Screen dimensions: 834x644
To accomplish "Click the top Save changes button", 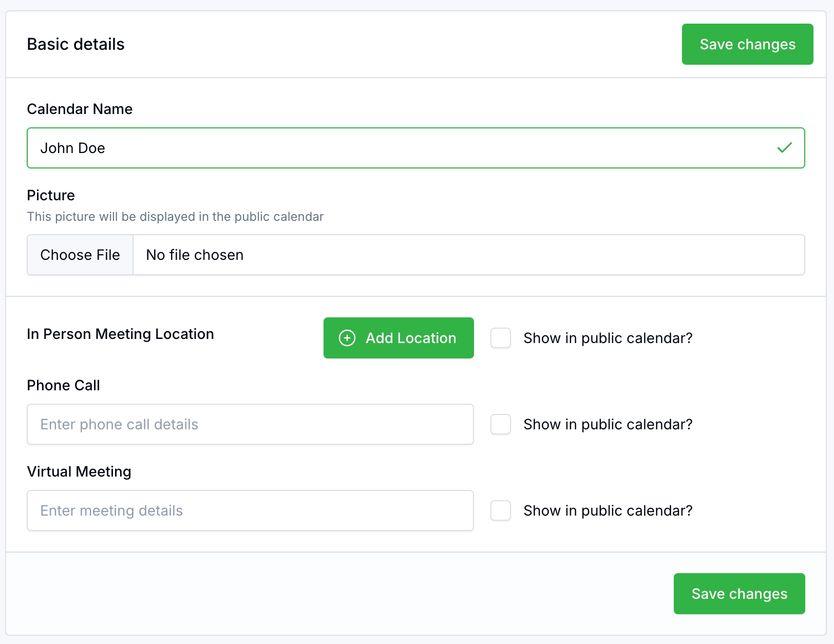I will point(747,44).
